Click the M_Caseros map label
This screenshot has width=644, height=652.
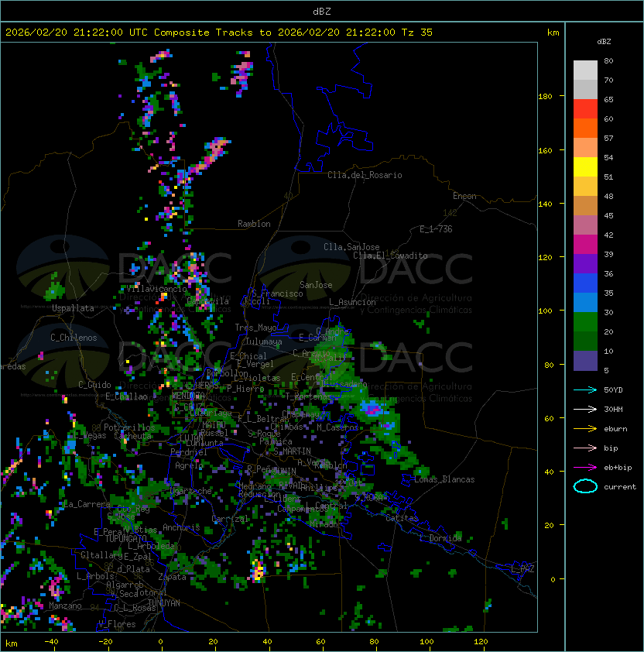(337, 427)
